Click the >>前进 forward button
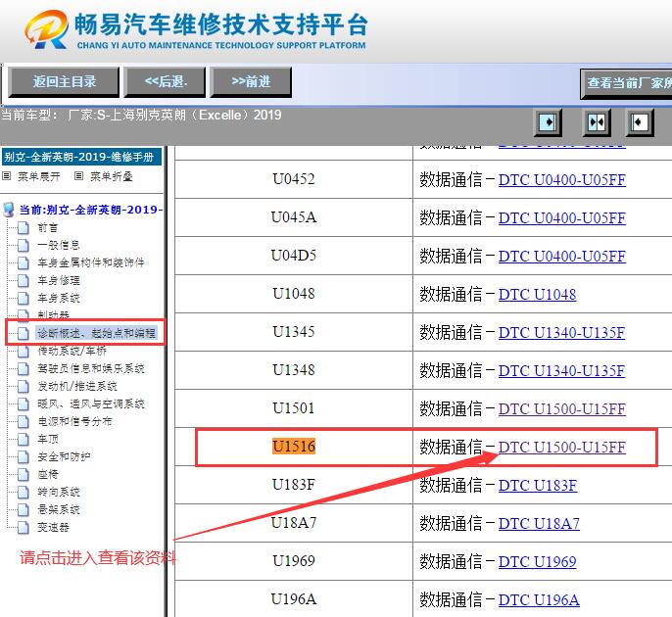 251,81
